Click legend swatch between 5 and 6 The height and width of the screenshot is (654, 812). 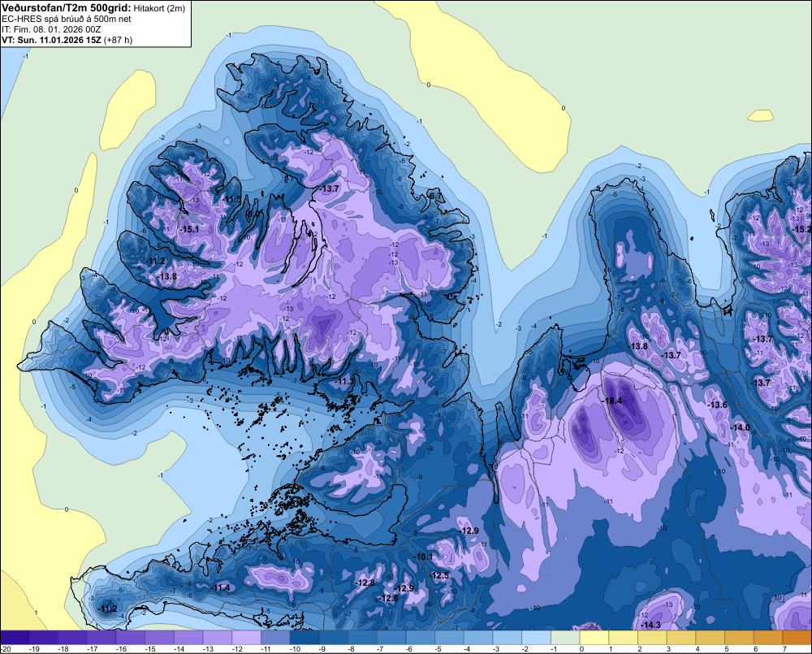tap(740, 638)
